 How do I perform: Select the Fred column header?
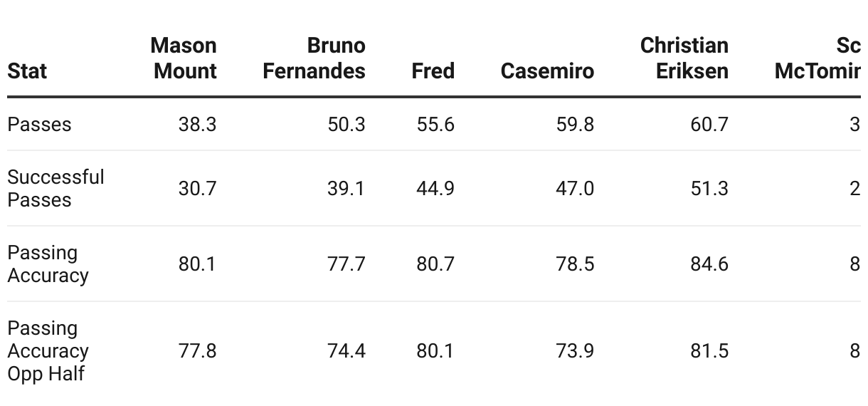pyautogui.click(x=433, y=71)
